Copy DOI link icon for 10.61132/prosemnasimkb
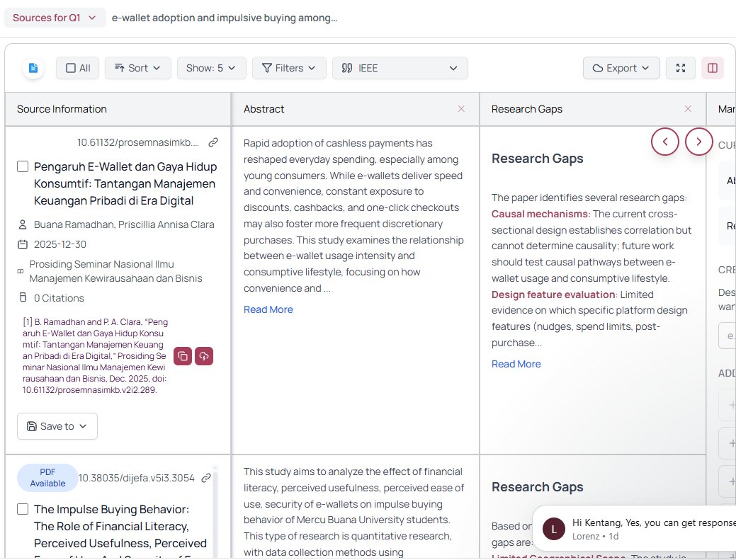 click(213, 142)
